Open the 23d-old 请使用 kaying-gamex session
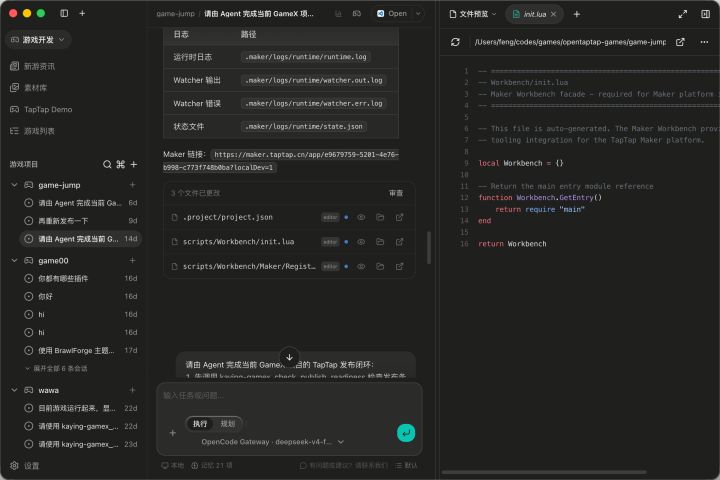 tap(81, 444)
